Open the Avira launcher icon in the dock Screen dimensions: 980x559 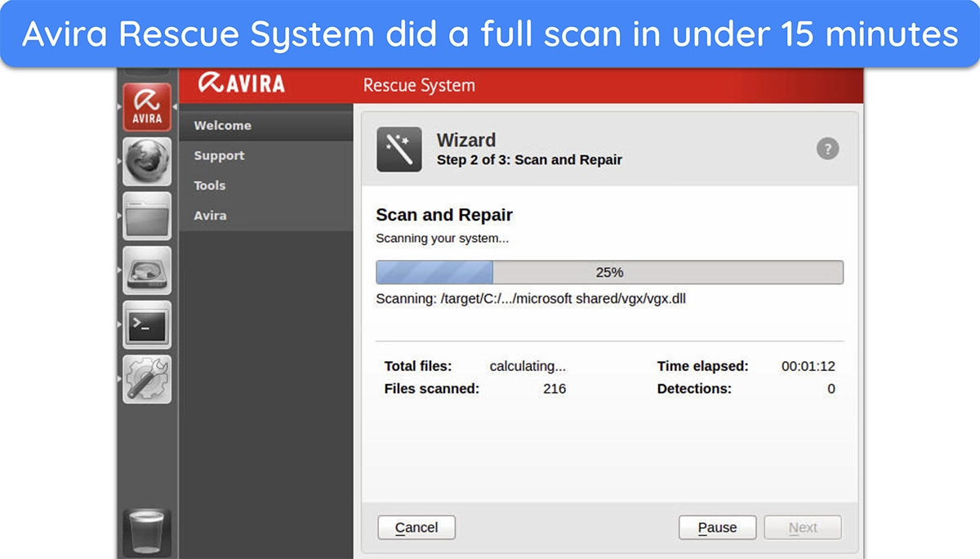(147, 106)
